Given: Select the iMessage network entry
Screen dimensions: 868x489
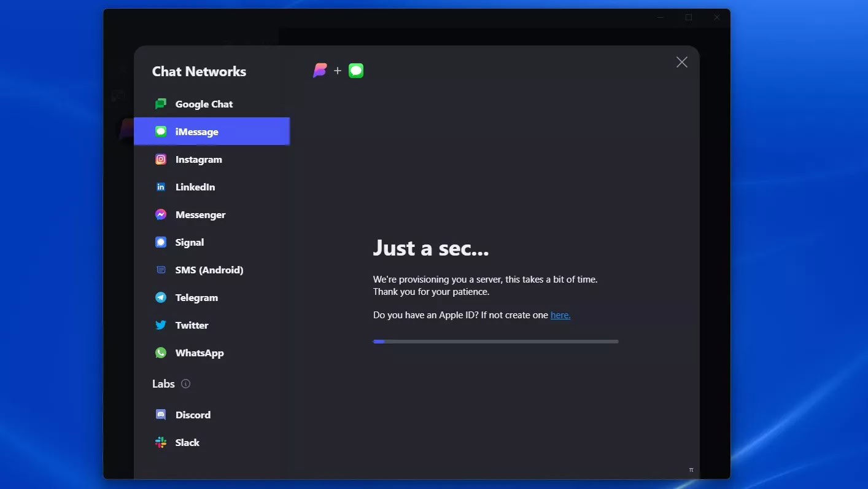Looking at the screenshot, I should click(x=212, y=131).
